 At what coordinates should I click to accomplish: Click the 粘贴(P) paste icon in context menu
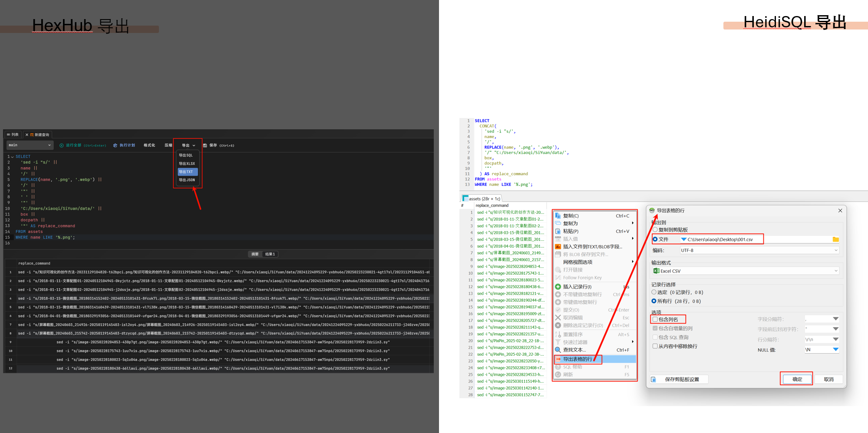[x=558, y=231]
